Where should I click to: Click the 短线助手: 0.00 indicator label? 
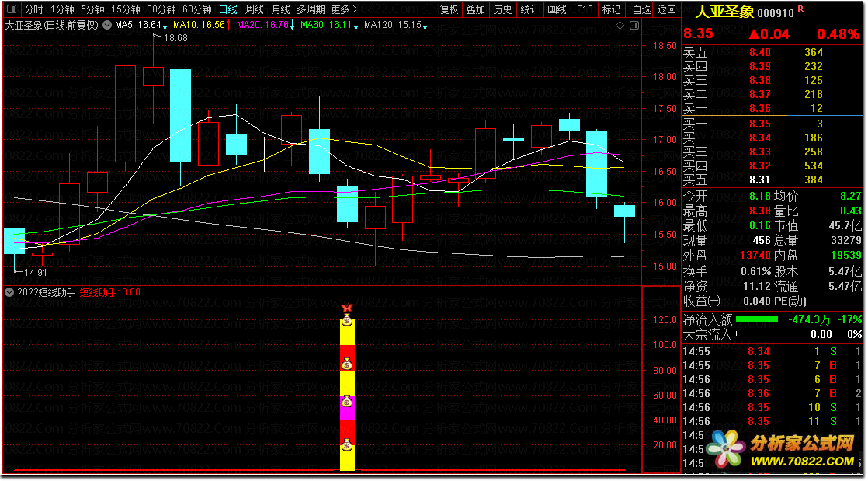(110, 292)
